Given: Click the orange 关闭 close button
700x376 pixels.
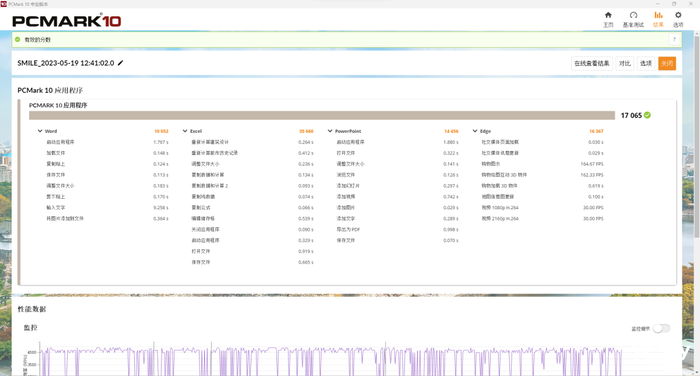Looking at the screenshot, I should [x=667, y=63].
